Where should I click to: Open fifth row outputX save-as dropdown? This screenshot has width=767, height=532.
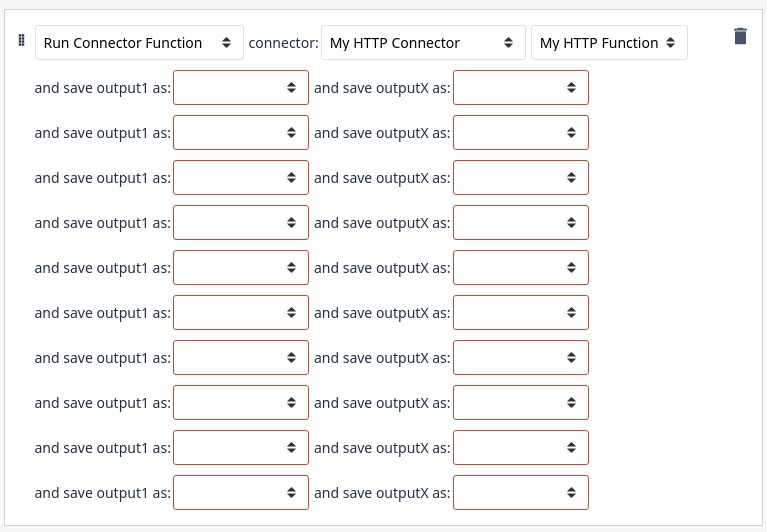(x=520, y=267)
